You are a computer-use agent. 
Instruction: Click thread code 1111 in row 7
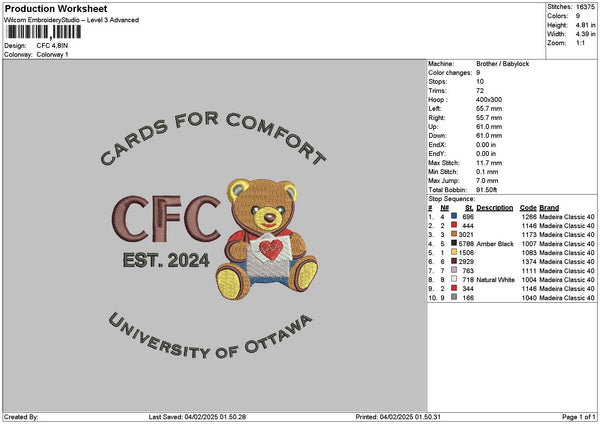click(529, 271)
